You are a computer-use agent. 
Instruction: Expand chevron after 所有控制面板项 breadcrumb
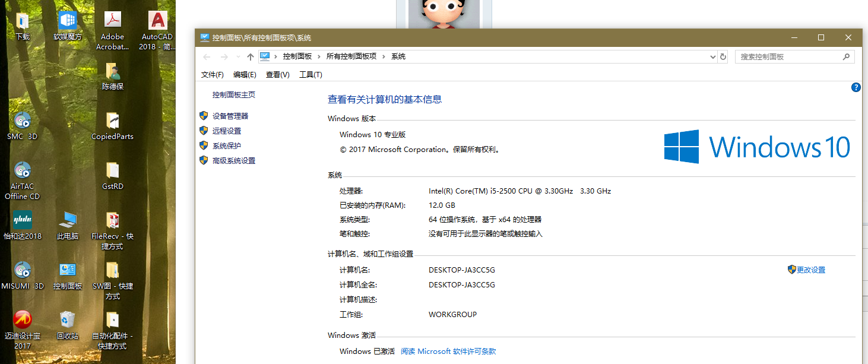point(384,56)
